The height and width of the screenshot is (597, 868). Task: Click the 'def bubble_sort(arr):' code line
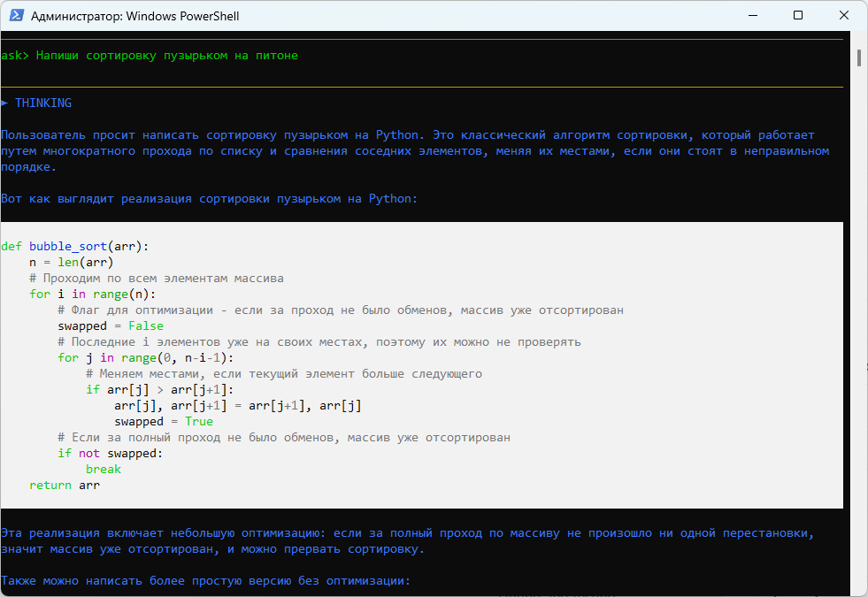(75, 247)
